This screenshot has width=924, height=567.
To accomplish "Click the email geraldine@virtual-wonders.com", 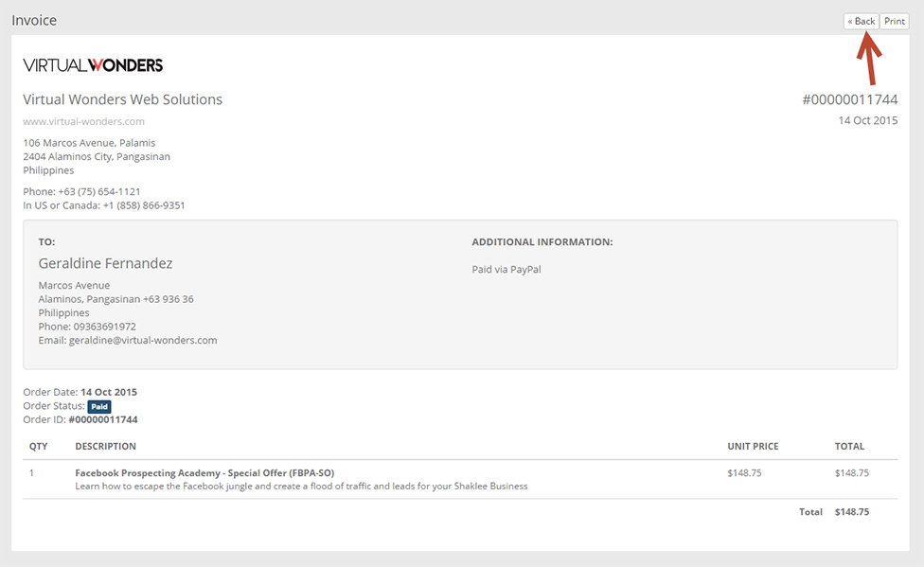I will [x=143, y=340].
